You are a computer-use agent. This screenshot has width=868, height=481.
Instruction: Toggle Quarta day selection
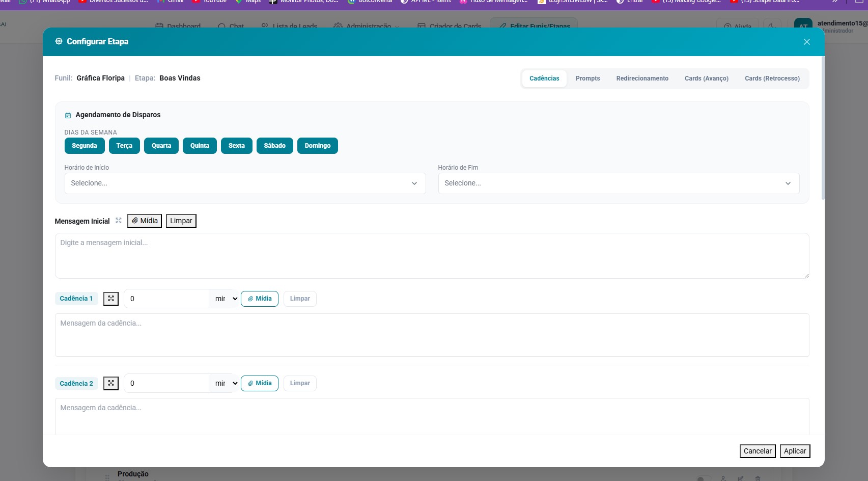pyautogui.click(x=161, y=146)
